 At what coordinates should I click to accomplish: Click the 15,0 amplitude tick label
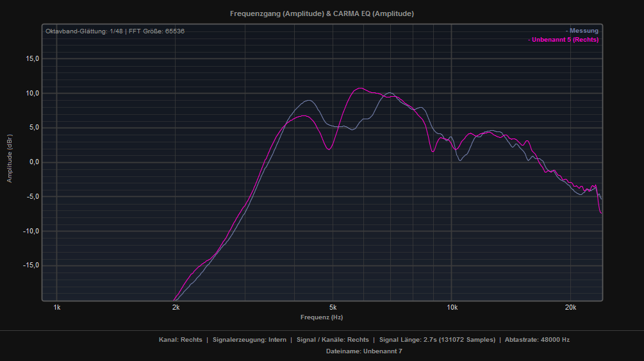point(31,59)
